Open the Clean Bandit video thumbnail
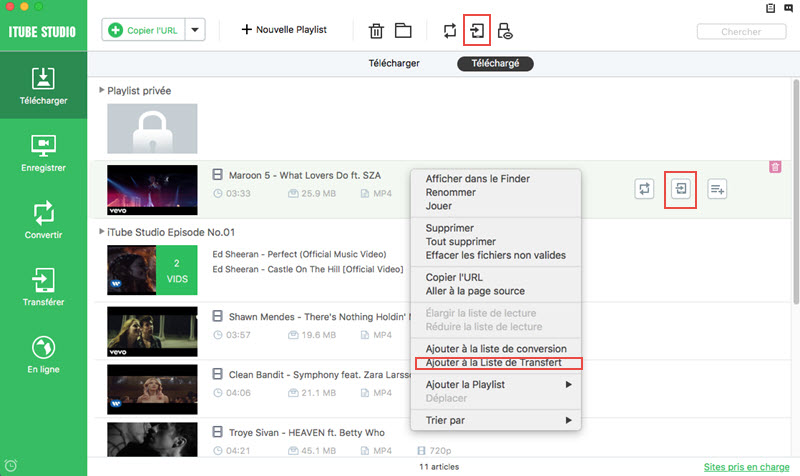 tap(152, 389)
